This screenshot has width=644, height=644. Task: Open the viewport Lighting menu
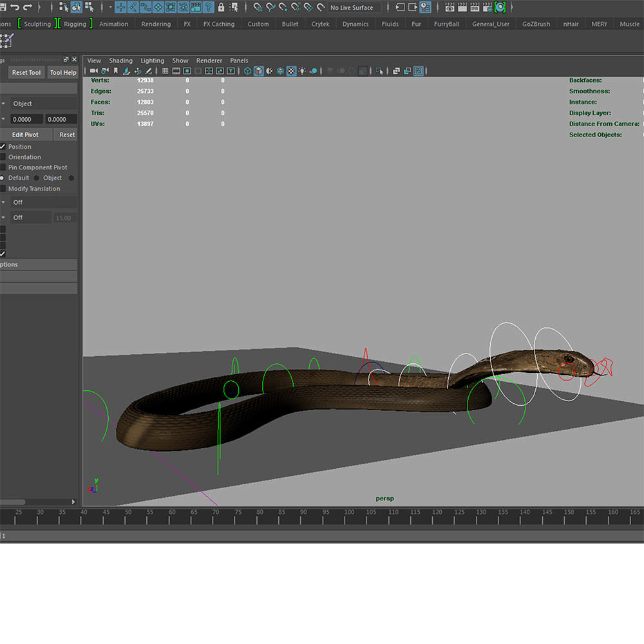coord(153,61)
